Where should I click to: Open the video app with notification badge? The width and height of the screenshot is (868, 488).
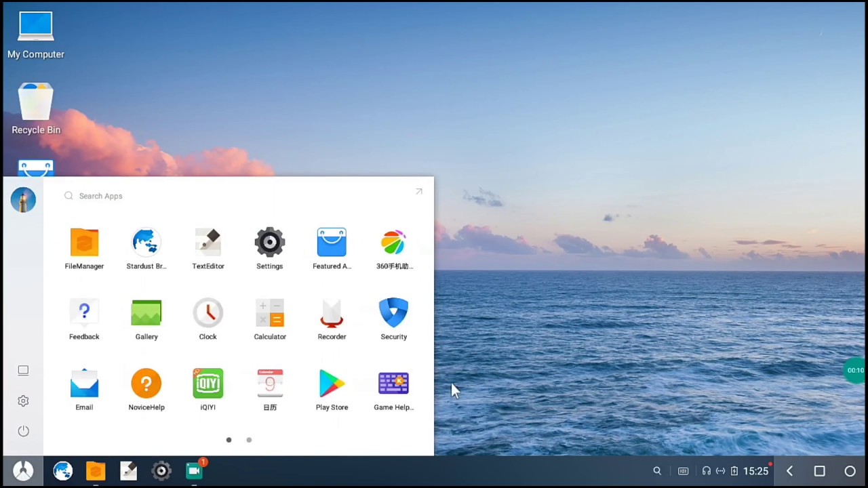(195, 471)
